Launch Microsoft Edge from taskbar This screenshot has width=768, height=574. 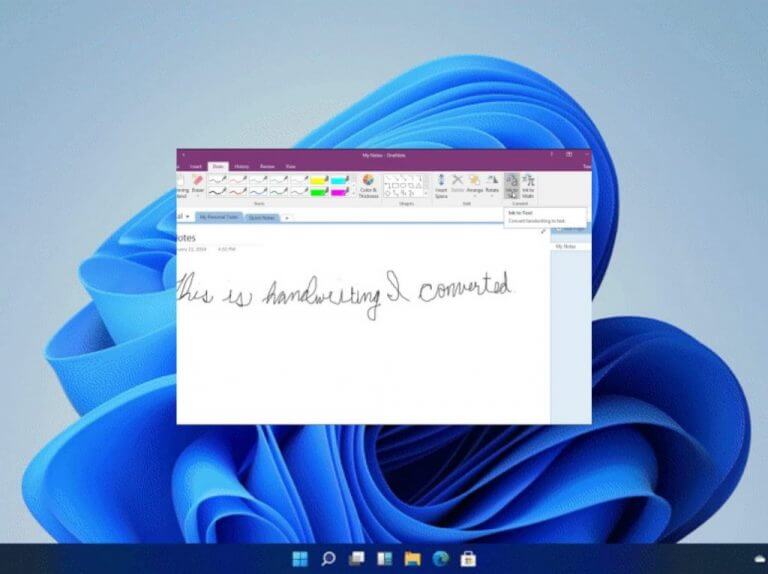coord(441,559)
